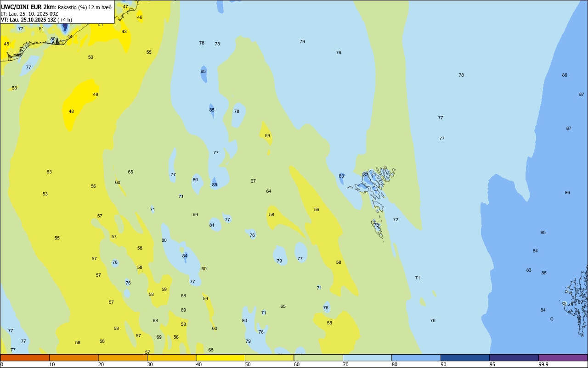Click the humidity value "47" on the map
588x368 pixels.
[x=125, y=7]
